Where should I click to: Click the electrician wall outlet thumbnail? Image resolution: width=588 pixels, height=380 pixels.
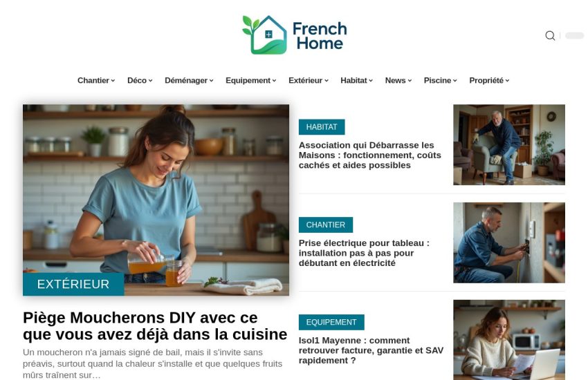(x=509, y=243)
